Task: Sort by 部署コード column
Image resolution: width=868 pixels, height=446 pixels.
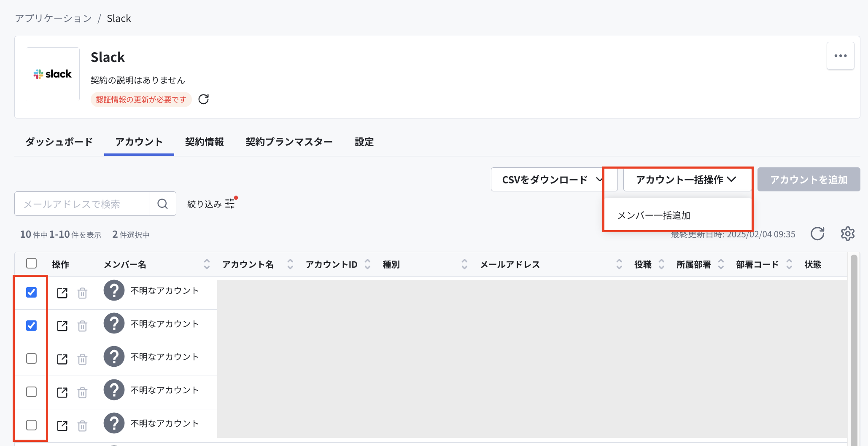Action: (x=789, y=264)
